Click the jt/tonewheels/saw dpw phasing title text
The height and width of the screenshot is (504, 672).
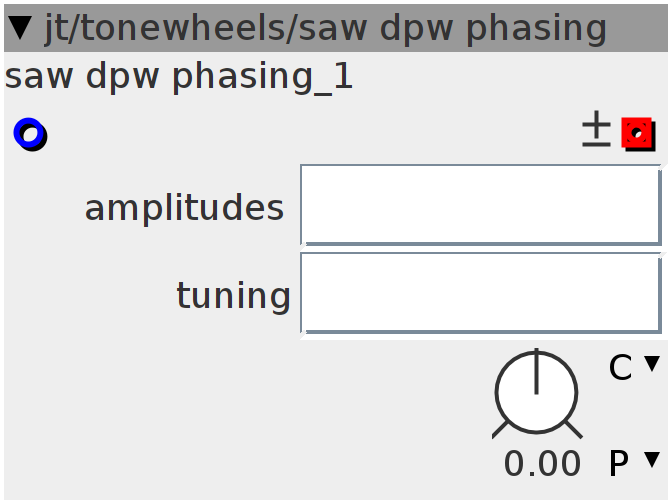[x=325, y=29]
